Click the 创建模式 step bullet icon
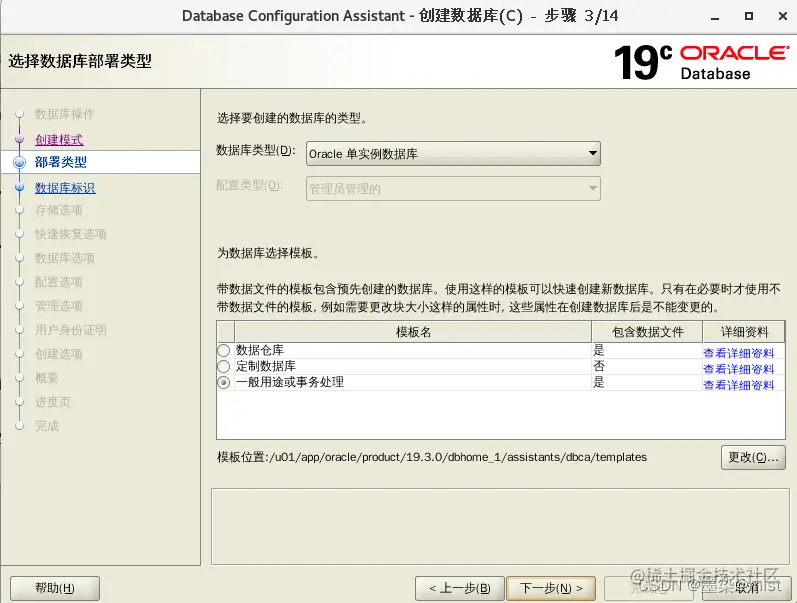The height and width of the screenshot is (603, 797). pyautogui.click(x=19, y=139)
